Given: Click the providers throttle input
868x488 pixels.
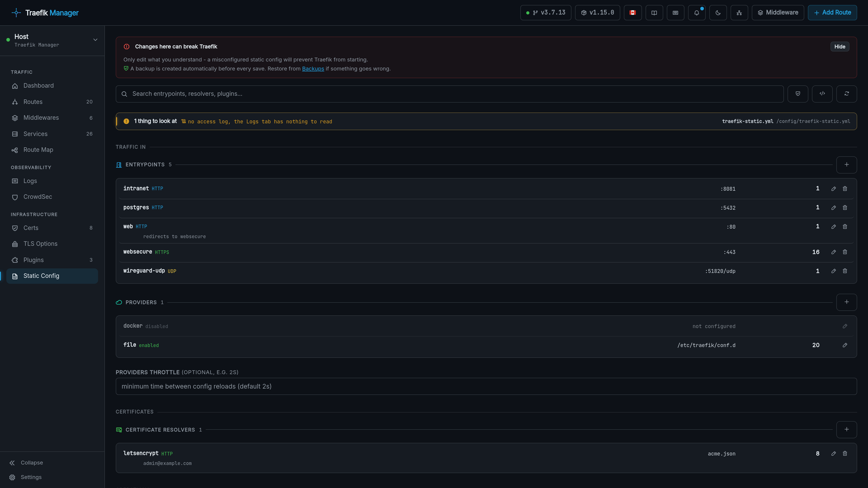Looking at the screenshot, I should click(x=486, y=386).
